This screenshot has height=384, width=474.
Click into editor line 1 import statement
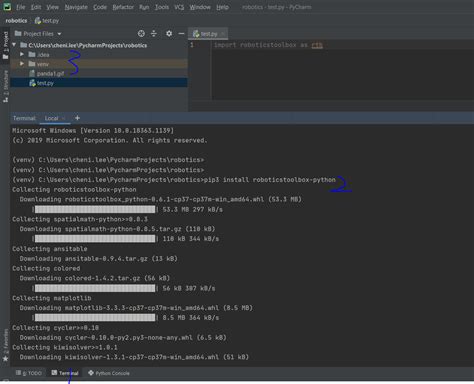[x=268, y=45]
